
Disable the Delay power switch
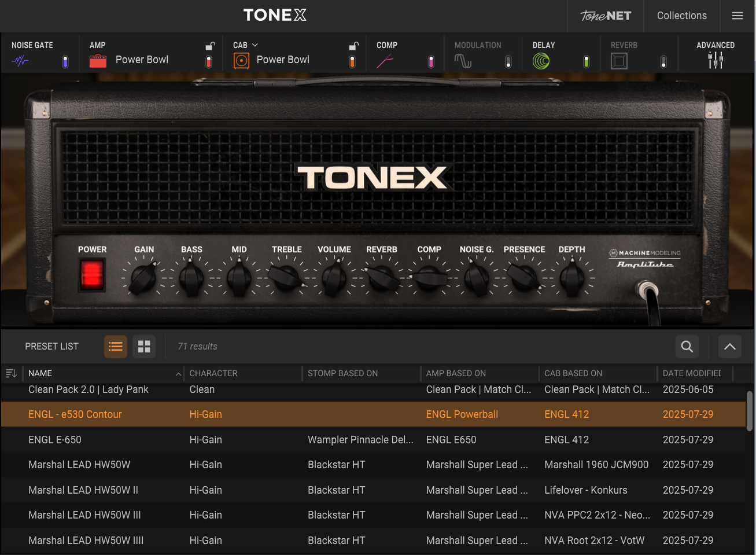point(586,62)
